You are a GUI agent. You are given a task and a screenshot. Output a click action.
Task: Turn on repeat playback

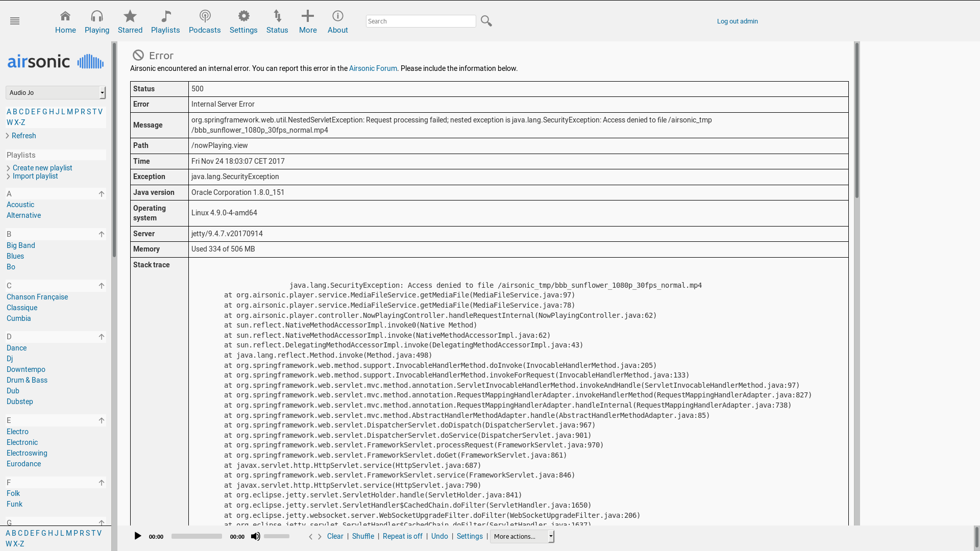[x=402, y=536]
